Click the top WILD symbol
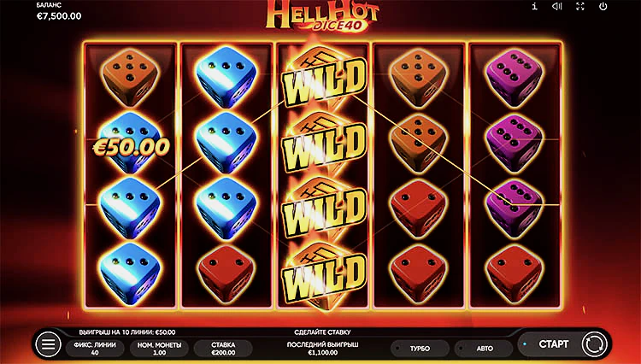This screenshot has width=641, height=364. pos(324,80)
